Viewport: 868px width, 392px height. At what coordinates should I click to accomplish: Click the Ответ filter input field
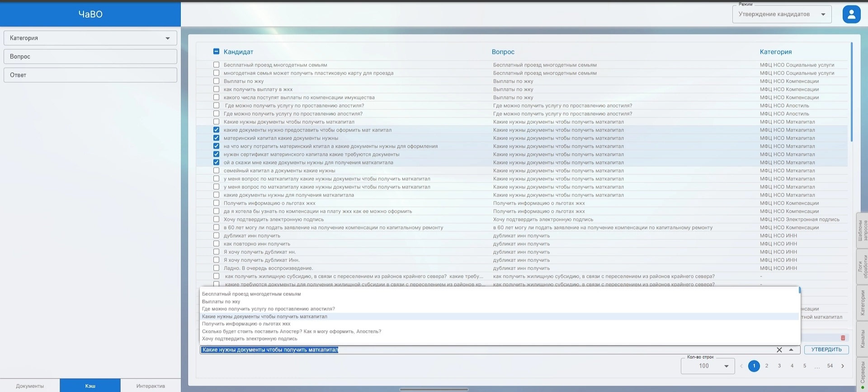[90, 75]
